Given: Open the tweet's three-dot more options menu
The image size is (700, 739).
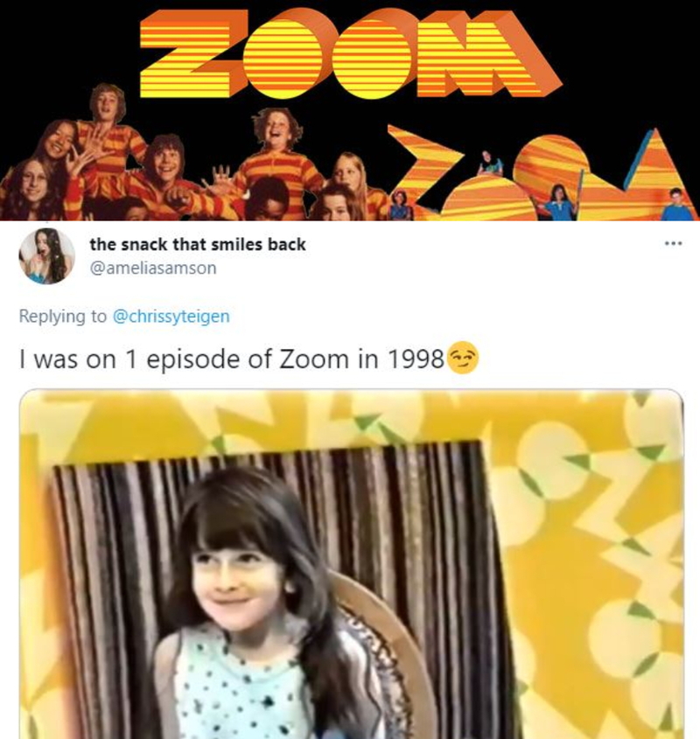Looking at the screenshot, I should [x=673, y=244].
